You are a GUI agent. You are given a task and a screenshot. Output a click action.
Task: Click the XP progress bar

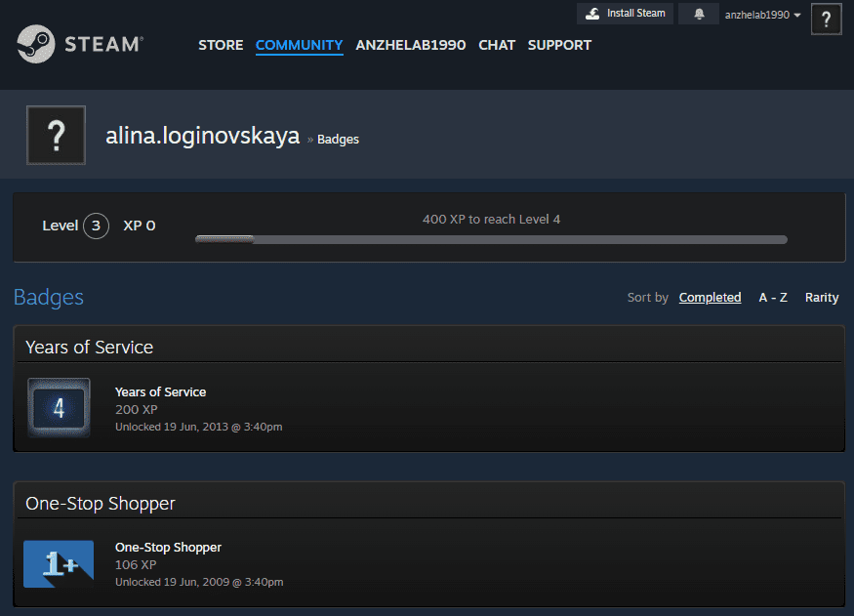pos(491,239)
